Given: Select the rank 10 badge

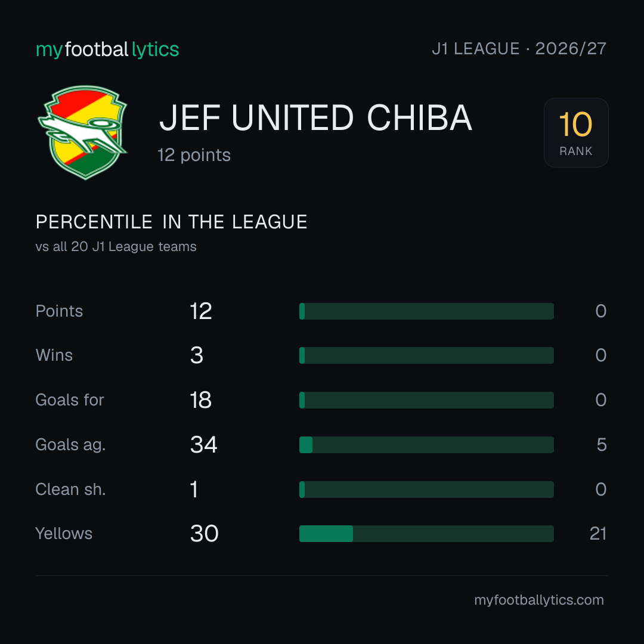Looking at the screenshot, I should (576, 132).
